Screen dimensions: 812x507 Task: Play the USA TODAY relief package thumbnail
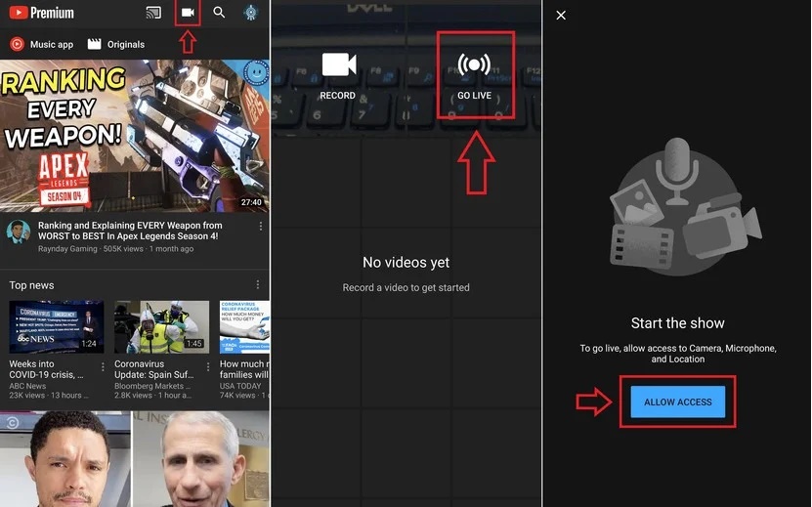[x=244, y=327]
